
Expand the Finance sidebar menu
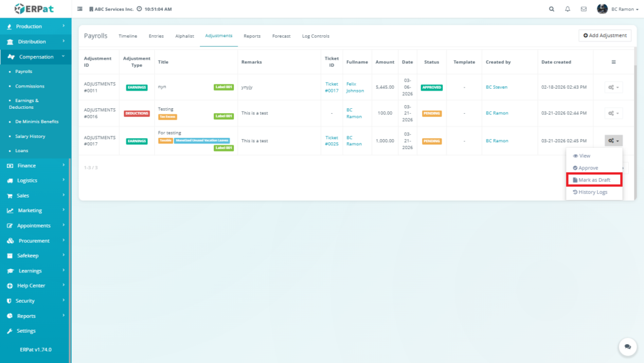click(35, 165)
